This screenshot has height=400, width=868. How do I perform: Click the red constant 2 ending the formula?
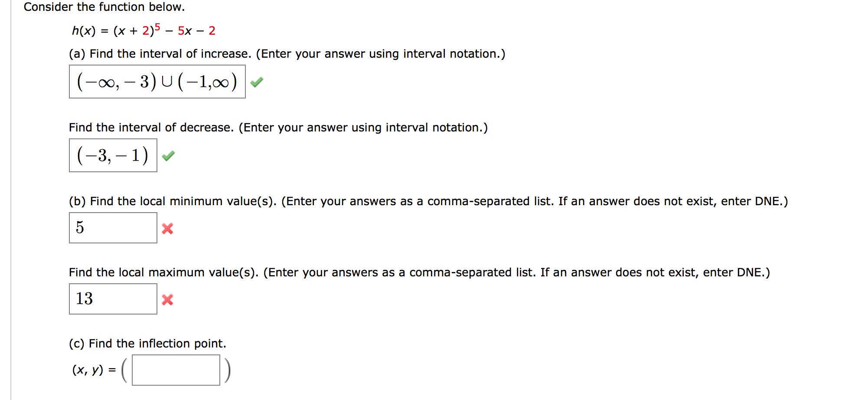click(x=212, y=31)
